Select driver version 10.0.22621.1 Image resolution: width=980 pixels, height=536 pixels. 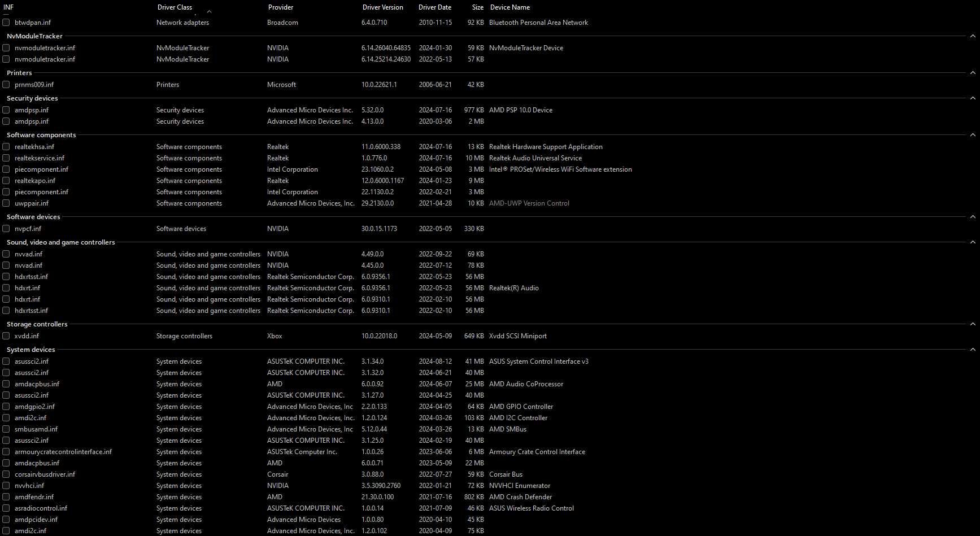point(379,85)
